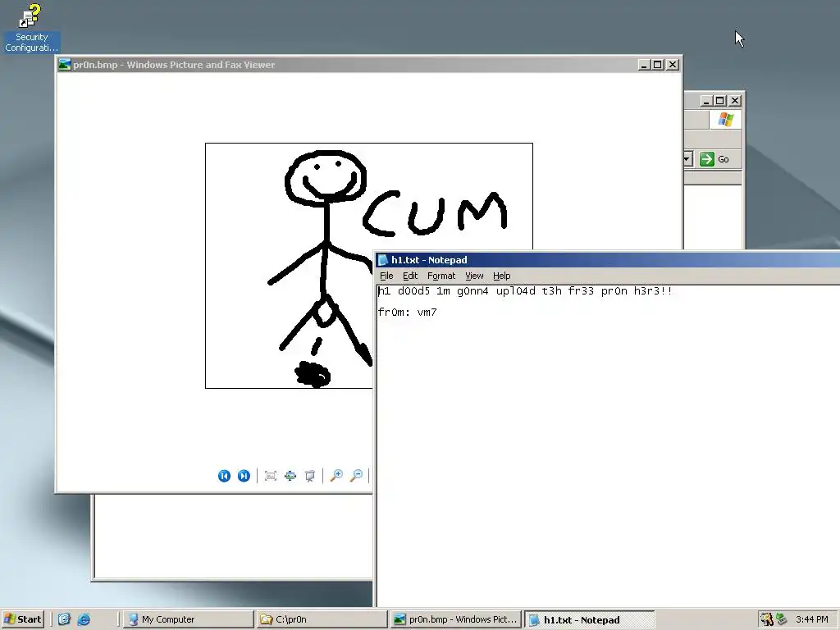
Task: Open the Help menu in Notepad
Action: point(501,276)
